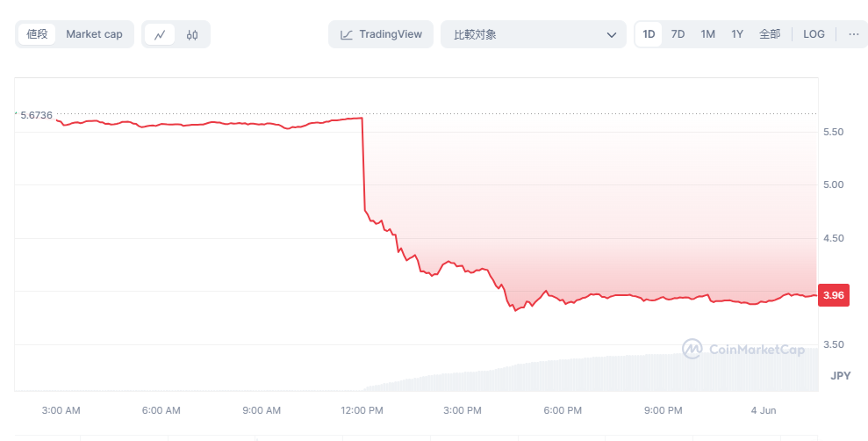Image resolution: width=868 pixels, height=441 pixels.
Task: Click the 4 Jun date axis label
Action: pos(763,410)
